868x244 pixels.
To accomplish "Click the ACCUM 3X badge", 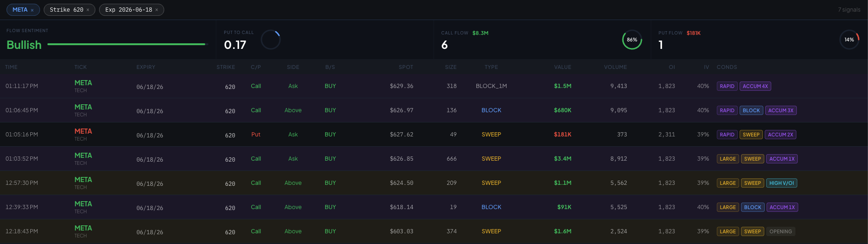I will 781,110.
